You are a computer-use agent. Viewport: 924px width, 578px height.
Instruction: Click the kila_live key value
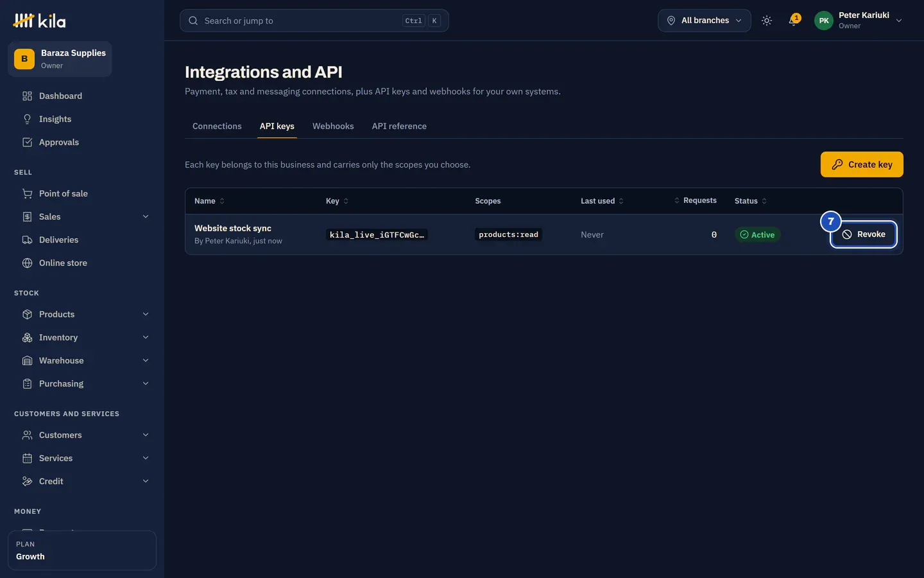pyautogui.click(x=377, y=234)
